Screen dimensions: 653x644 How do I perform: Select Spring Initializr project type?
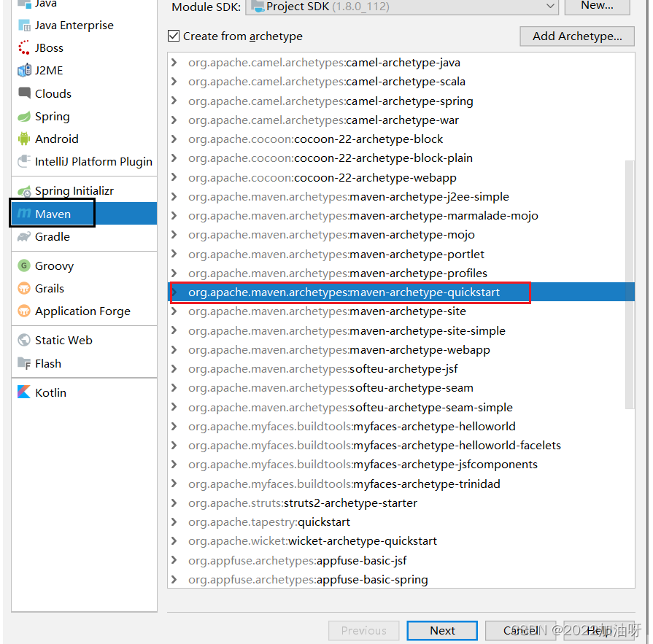(84, 191)
